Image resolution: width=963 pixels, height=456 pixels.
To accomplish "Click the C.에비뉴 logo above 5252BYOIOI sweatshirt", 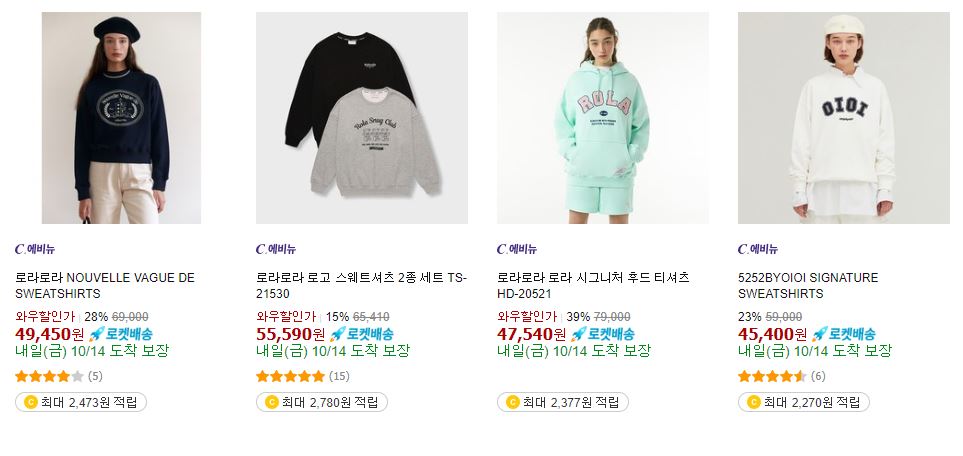I will (x=757, y=249).
